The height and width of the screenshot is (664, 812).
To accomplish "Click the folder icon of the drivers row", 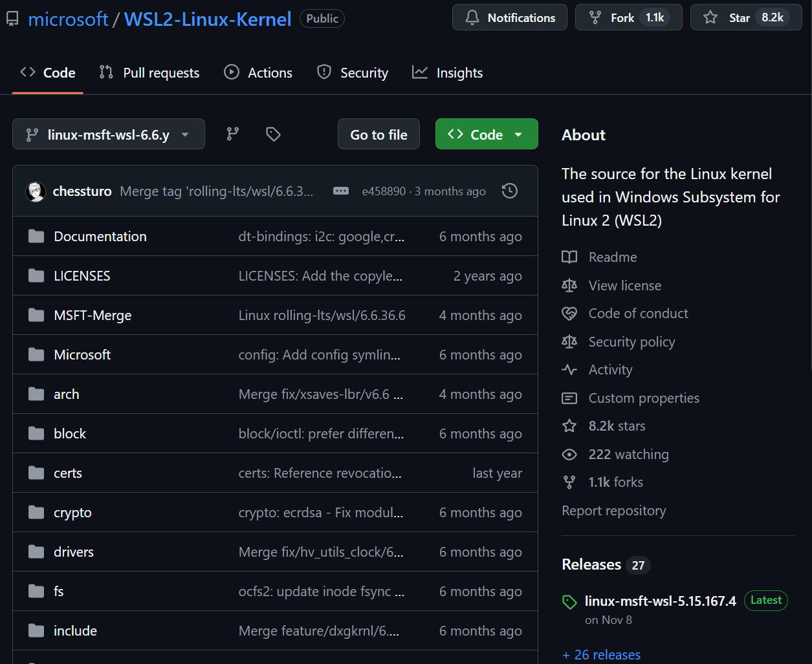I will (x=36, y=552).
